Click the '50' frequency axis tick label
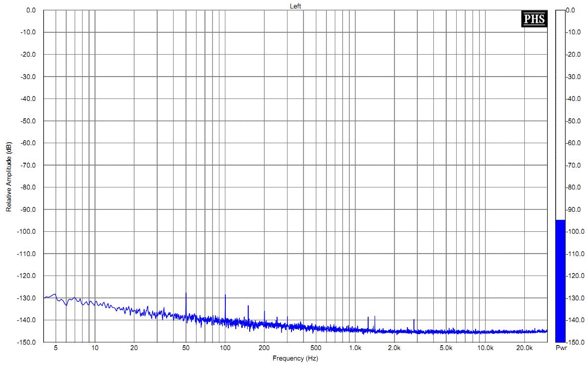Screen dimensions: 588x365 [x=186, y=348]
